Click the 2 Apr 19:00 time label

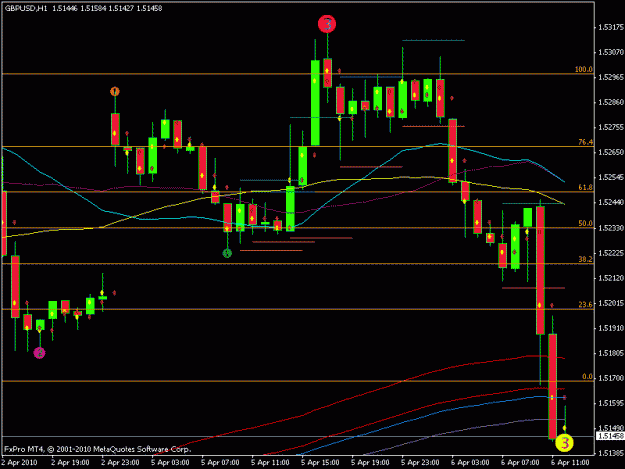70,463
